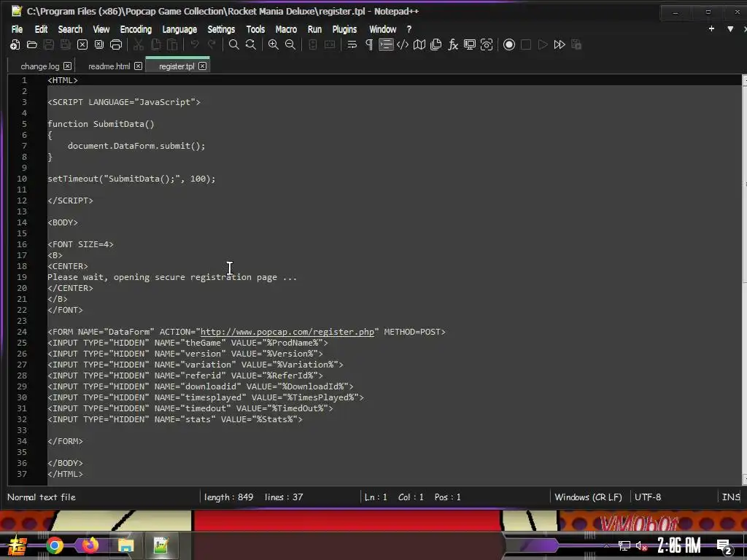Open Find with the magnifier icon
The height and width of the screenshot is (560, 747).
point(234,44)
